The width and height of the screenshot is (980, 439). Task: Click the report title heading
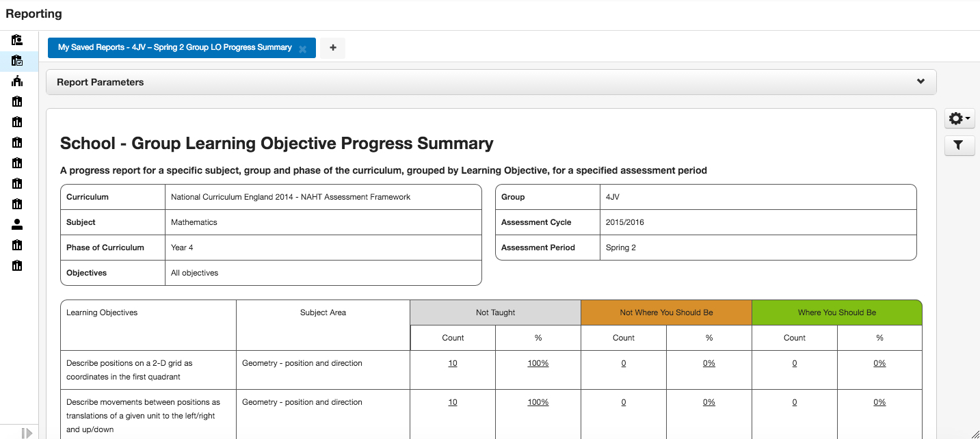click(x=277, y=144)
